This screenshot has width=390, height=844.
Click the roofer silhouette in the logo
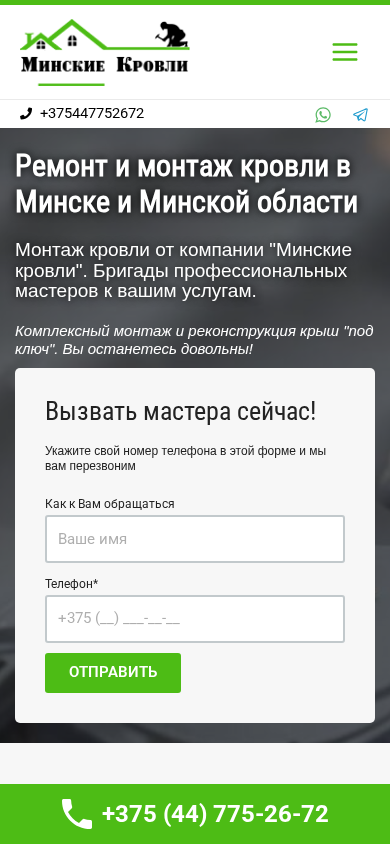(174, 35)
